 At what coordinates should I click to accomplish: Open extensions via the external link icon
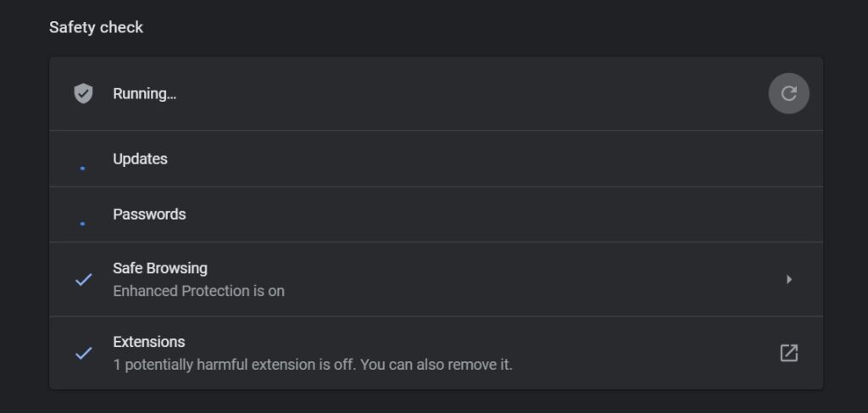[788, 353]
